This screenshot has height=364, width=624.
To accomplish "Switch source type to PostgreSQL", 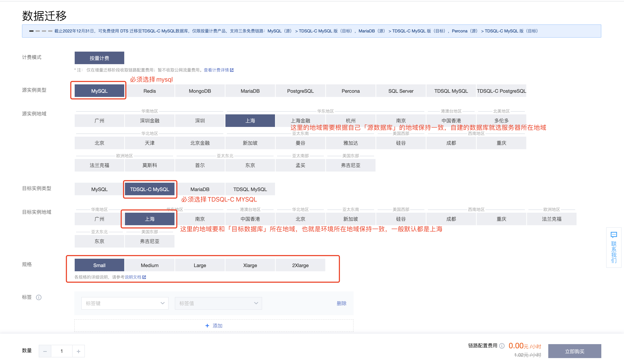I will coord(300,91).
